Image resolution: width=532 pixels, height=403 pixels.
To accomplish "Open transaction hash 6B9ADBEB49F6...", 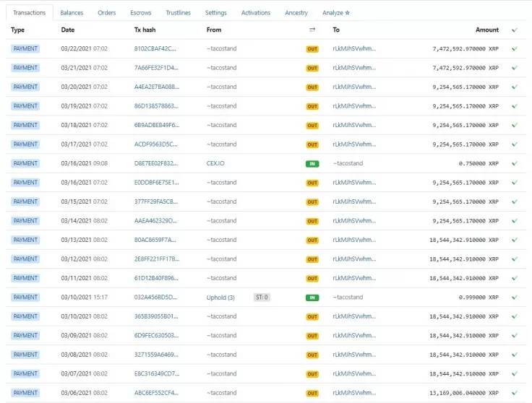I will pos(157,125).
